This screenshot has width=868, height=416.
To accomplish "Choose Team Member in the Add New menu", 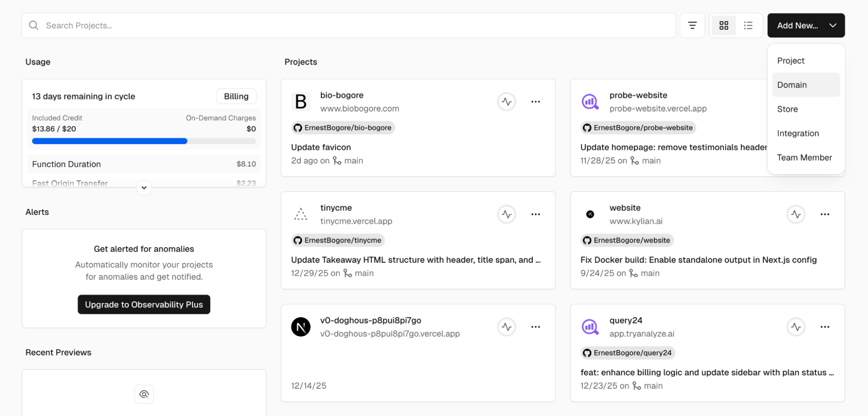I will tap(804, 157).
